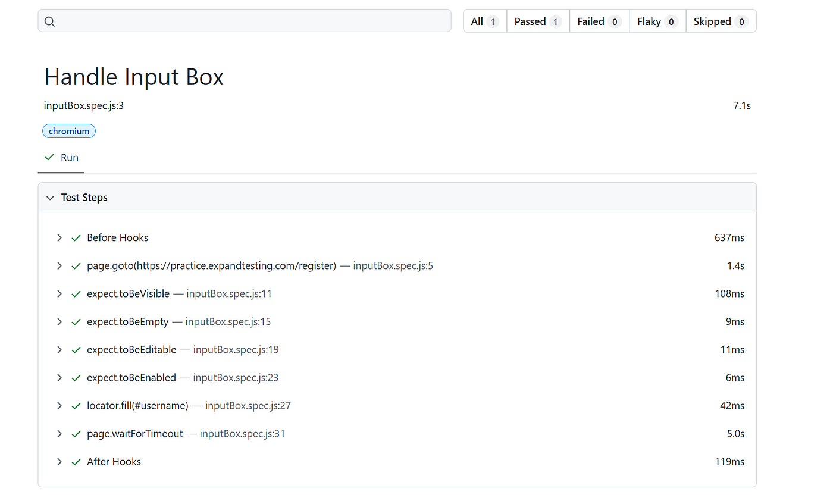Filter by Passed tests
This screenshot has height=504, width=833.
point(538,21)
